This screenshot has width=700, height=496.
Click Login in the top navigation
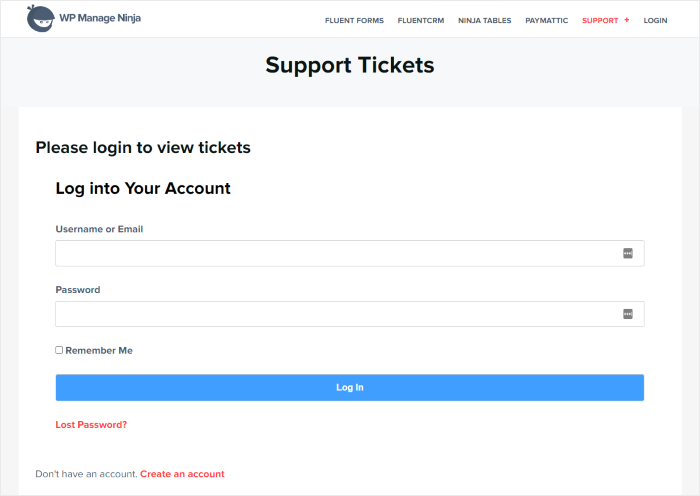click(655, 20)
